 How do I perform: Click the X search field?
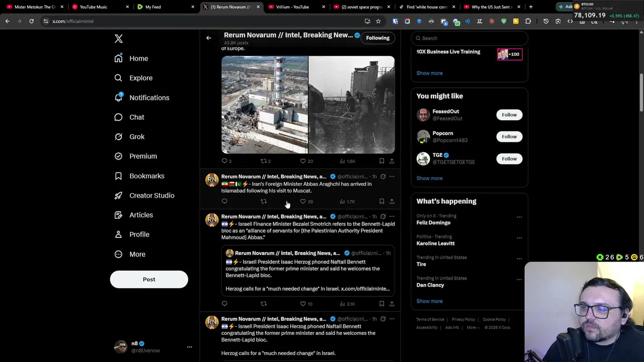[x=469, y=38]
